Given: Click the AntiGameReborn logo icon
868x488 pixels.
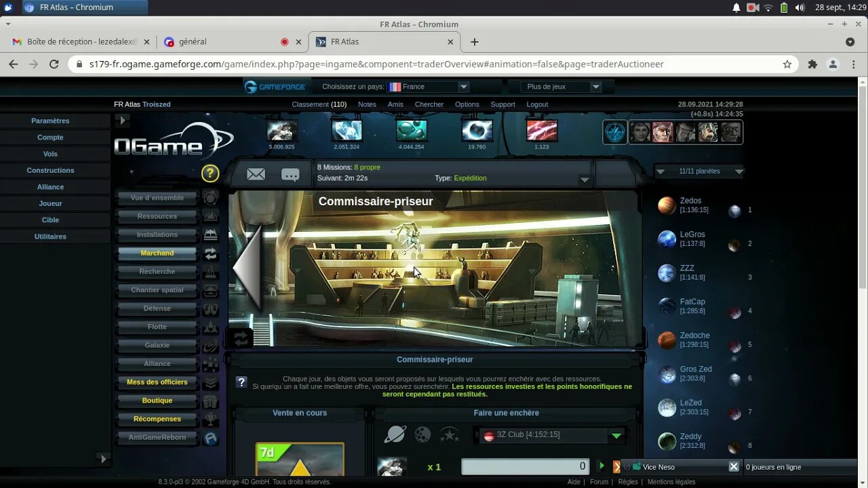Looking at the screenshot, I should [211, 438].
